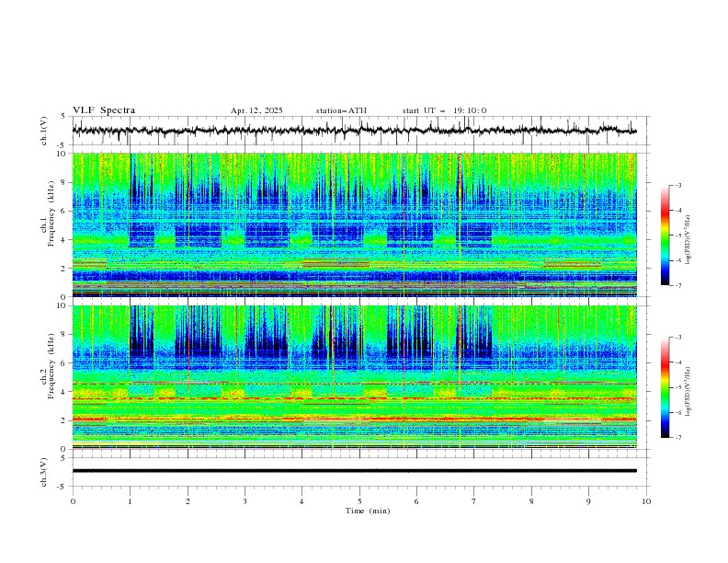Click the ch.2 "log(PSD)(V²/Hz)" color bar label
Image resolution: width=728 pixels, height=563 pixels.
(x=688, y=392)
